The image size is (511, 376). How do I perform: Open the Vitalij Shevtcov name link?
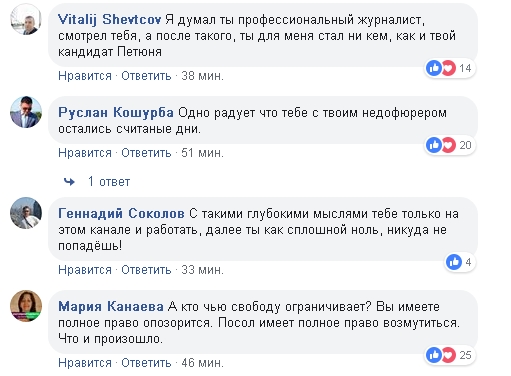pyautogui.click(x=110, y=20)
